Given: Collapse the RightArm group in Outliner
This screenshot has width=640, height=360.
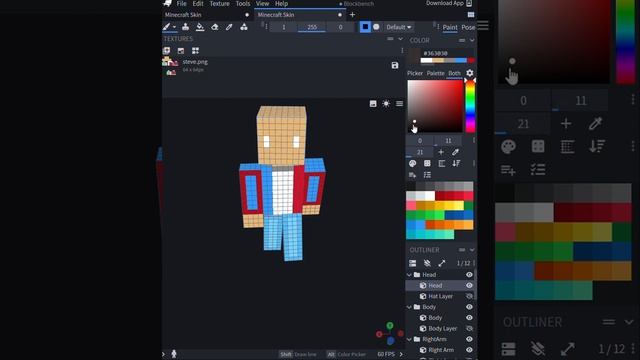Looking at the screenshot, I should click(409, 339).
